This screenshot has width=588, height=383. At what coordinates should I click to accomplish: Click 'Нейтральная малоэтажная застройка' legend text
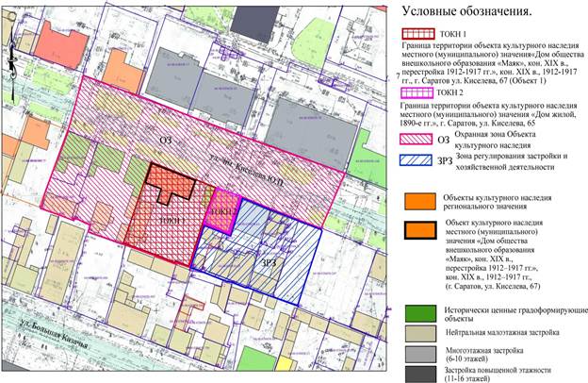point(502,333)
